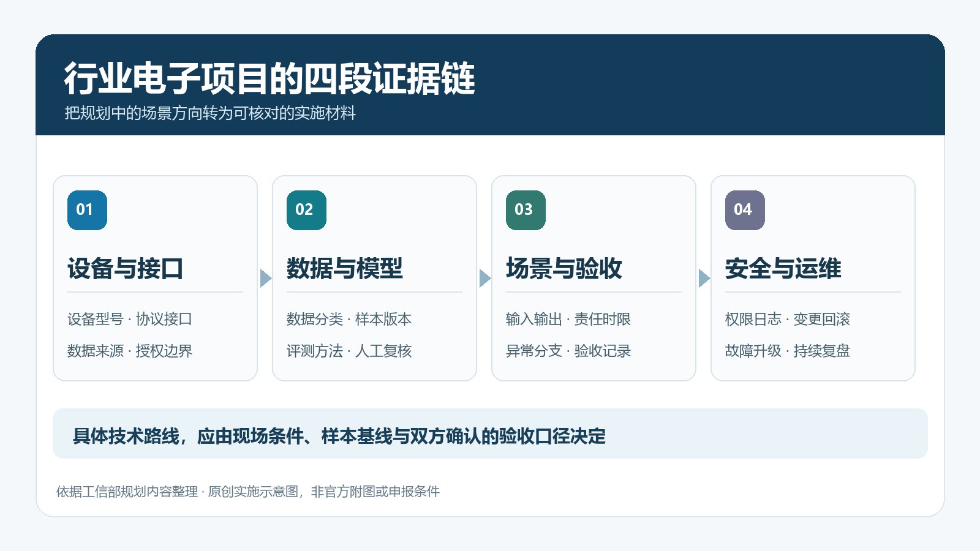Click the title 行业电子项目的四段证据链

269,78
